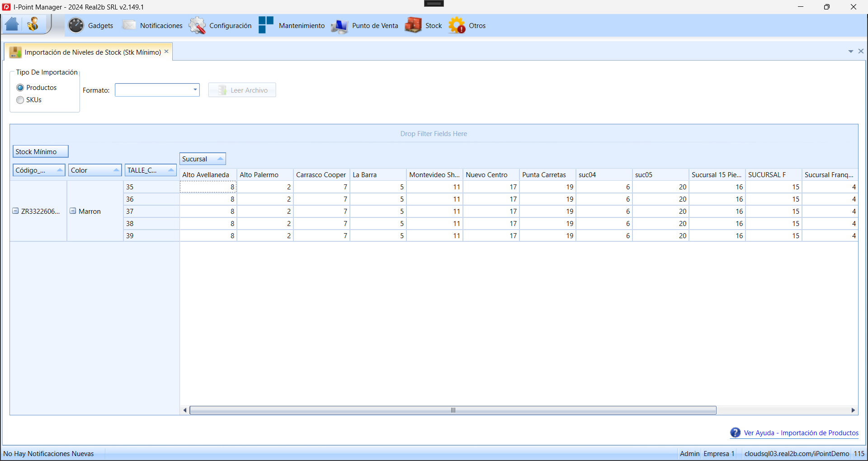868x461 pixels.
Task: Open the Configuración menu
Action: click(231, 26)
